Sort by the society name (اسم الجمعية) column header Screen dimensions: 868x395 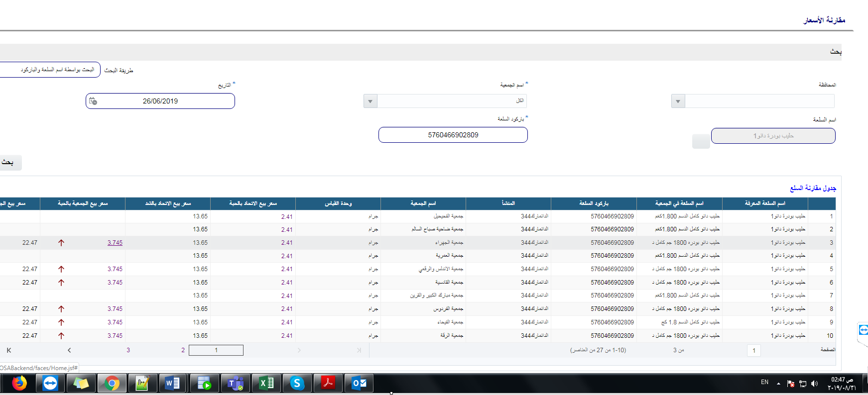[423, 203]
